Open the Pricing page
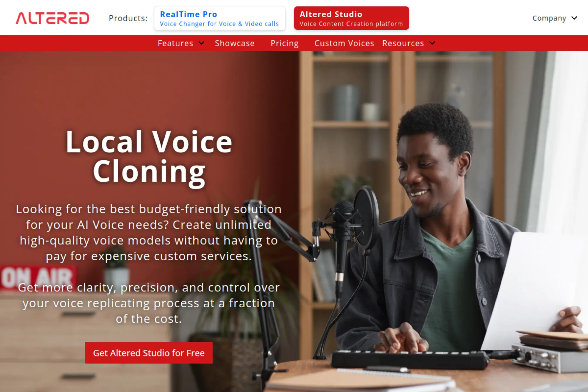The width and height of the screenshot is (588, 392). (284, 43)
